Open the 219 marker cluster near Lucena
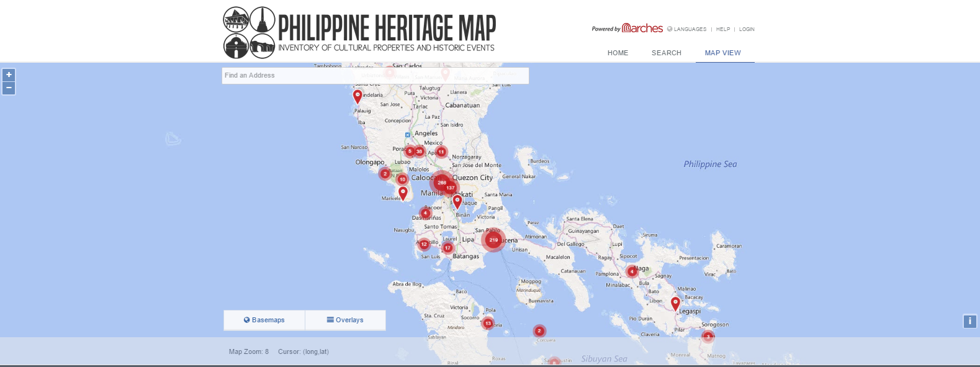This screenshot has height=367, width=980. (493, 240)
